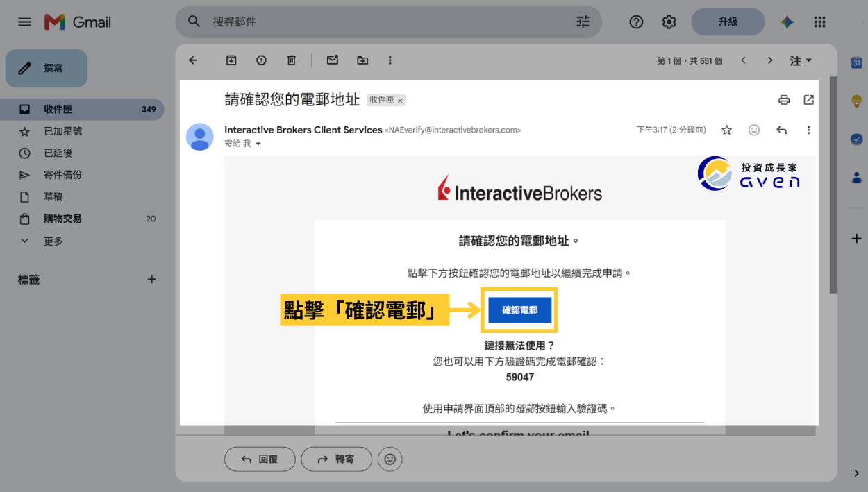This screenshot has width=868, height=492.
Task: Open the Google apps grid icon
Action: 819,22
